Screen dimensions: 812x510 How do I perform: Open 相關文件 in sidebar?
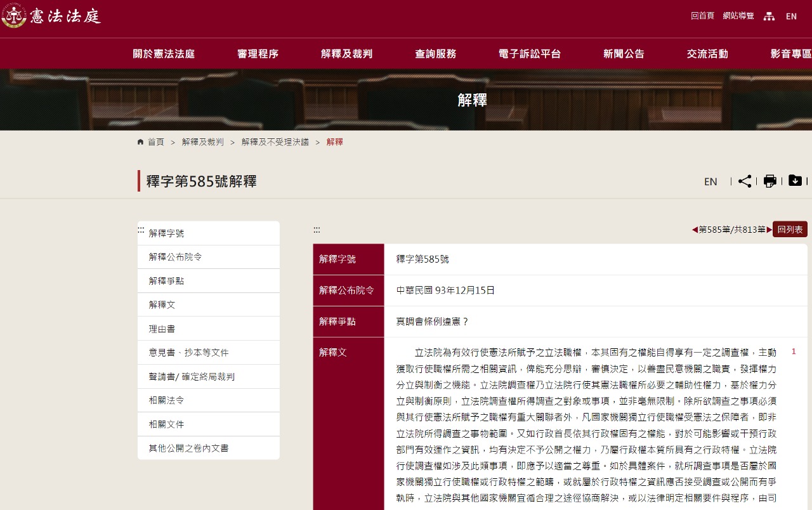click(x=209, y=424)
